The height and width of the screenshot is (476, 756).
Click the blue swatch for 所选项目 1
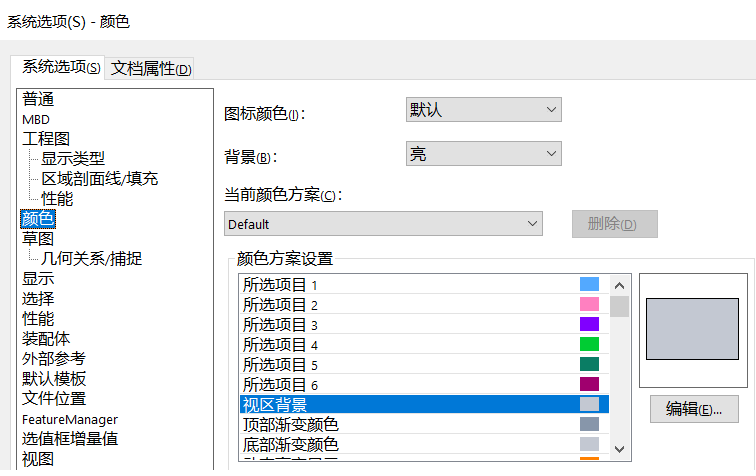(589, 284)
